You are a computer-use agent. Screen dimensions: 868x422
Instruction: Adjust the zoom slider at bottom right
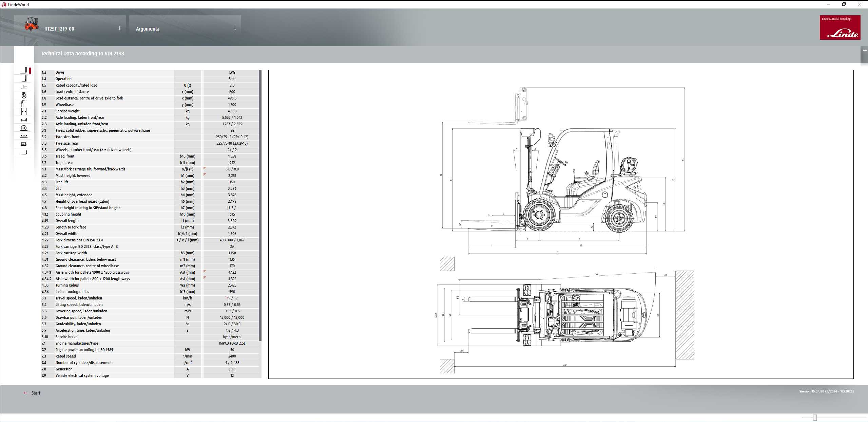click(815, 418)
